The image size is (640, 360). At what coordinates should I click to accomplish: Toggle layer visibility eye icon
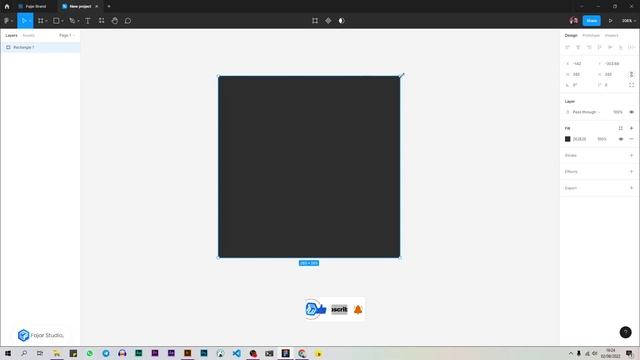631,112
